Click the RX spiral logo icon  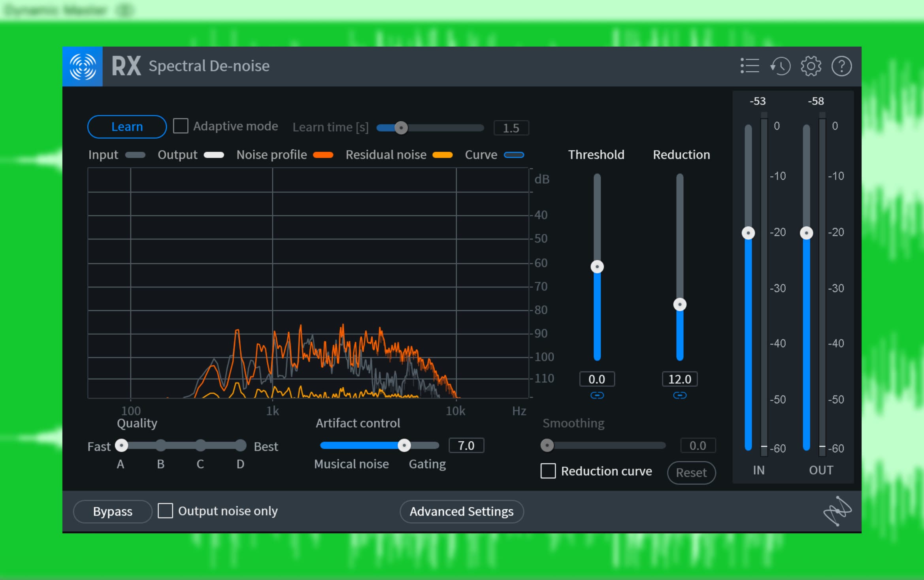click(83, 66)
